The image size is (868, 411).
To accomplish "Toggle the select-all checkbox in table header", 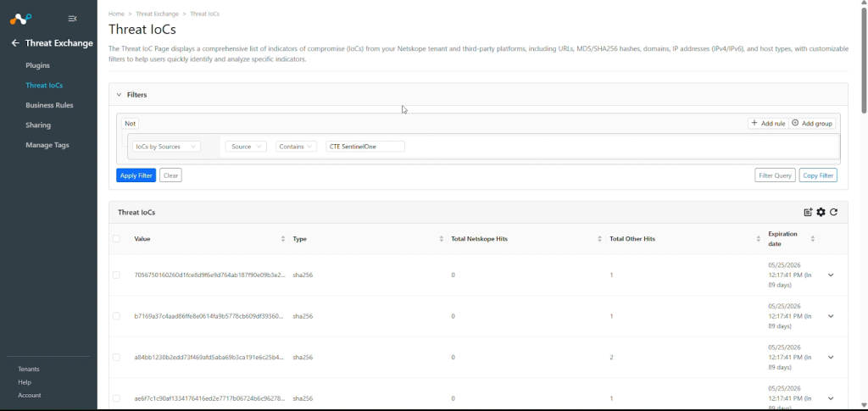I will [116, 239].
